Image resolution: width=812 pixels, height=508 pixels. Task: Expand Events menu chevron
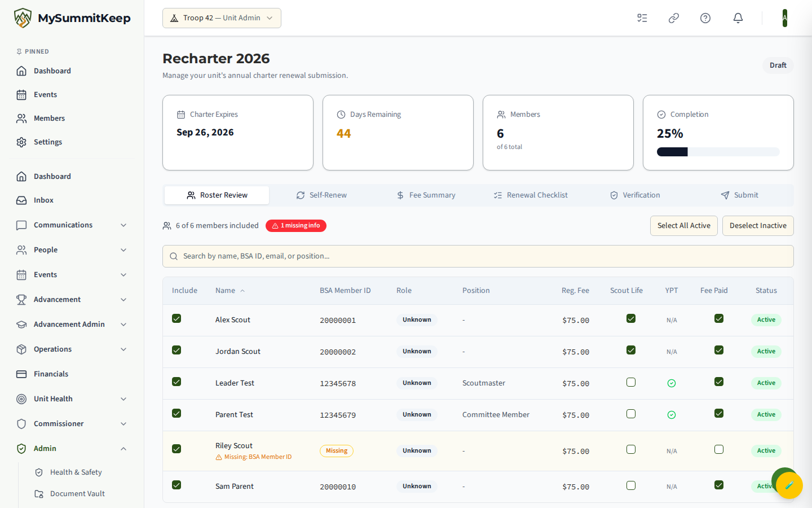[123, 275]
